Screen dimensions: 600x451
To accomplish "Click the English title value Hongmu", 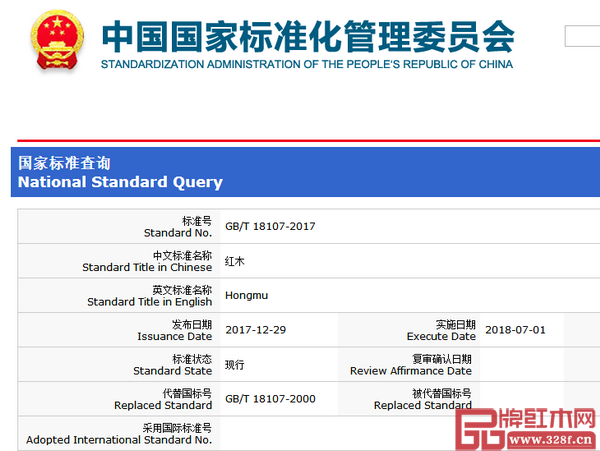I will [246, 295].
